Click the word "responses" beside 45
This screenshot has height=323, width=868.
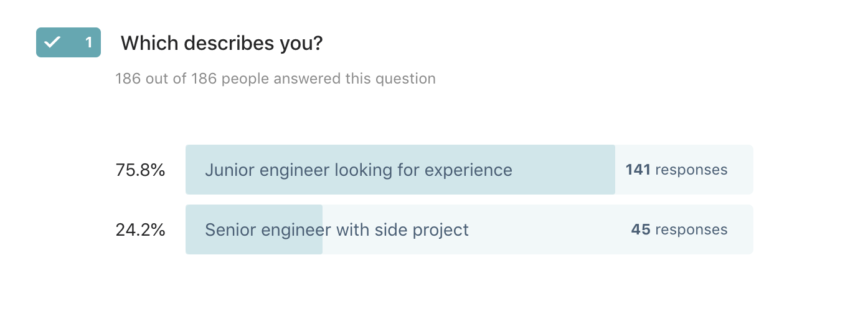[x=691, y=229]
